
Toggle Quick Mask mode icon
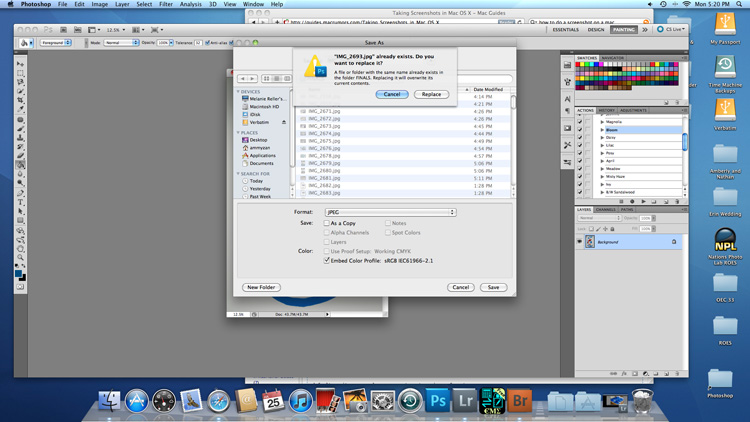pos(20,287)
